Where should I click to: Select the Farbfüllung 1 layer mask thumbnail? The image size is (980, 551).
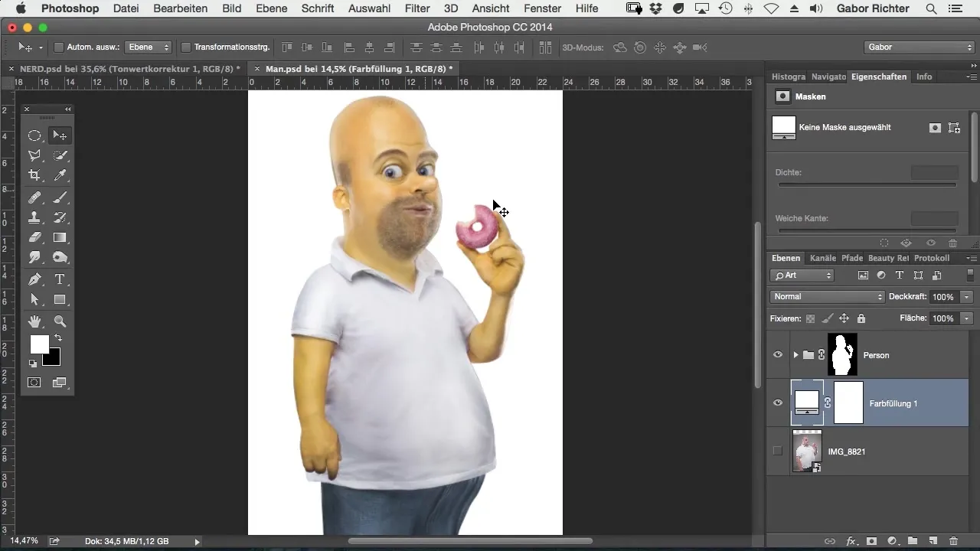coord(848,403)
